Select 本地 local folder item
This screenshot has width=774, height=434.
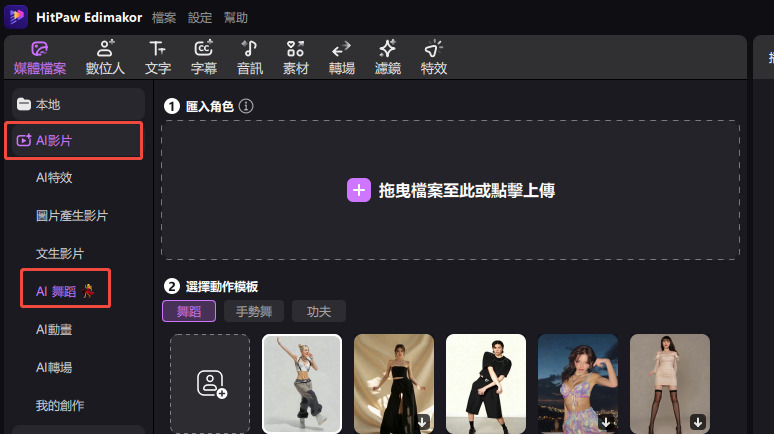point(78,104)
